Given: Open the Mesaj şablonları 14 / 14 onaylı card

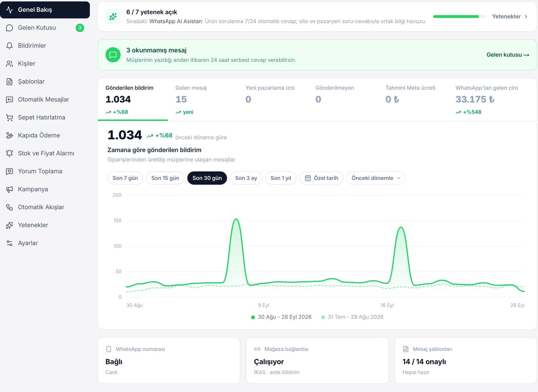Looking at the screenshot, I should 466,360.
